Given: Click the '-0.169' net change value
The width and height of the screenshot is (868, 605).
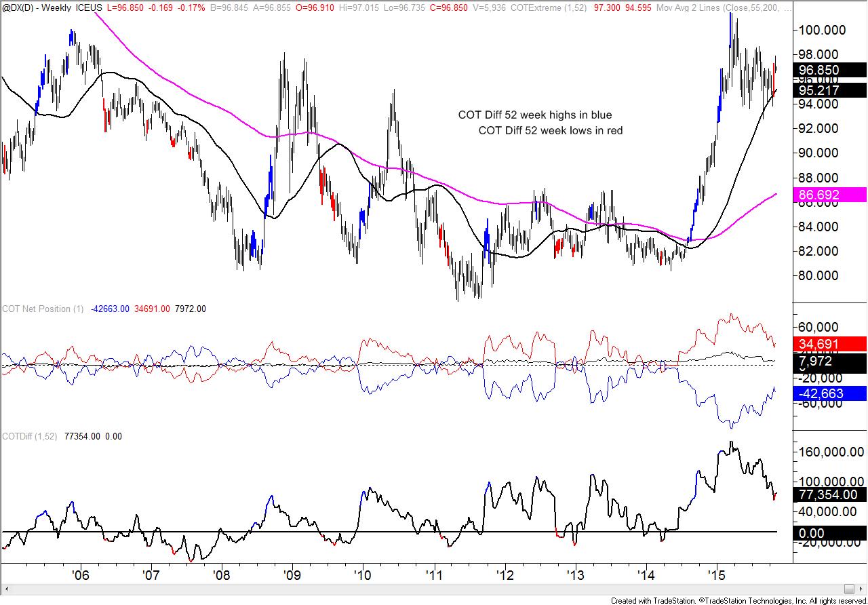Looking at the screenshot, I should pyautogui.click(x=162, y=7).
